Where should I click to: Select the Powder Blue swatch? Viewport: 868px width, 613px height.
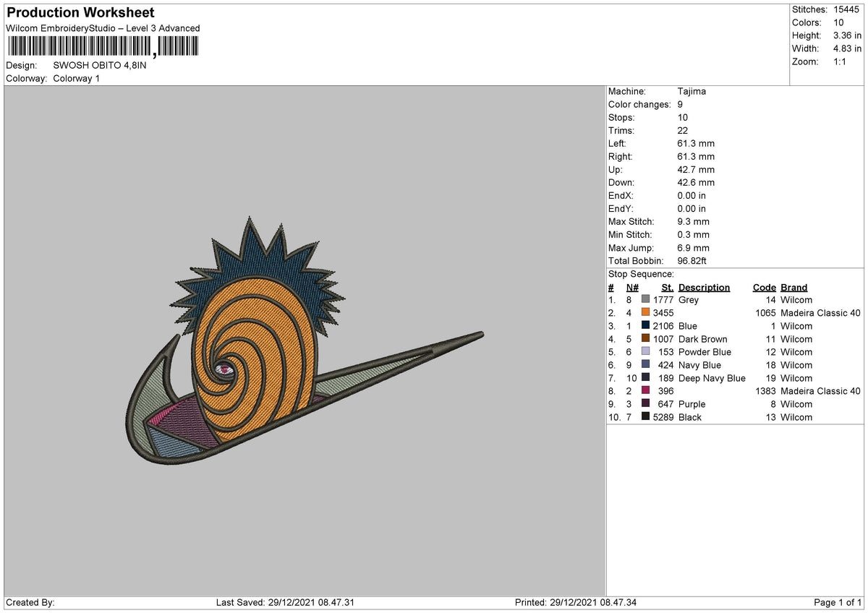(x=645, y=351)
